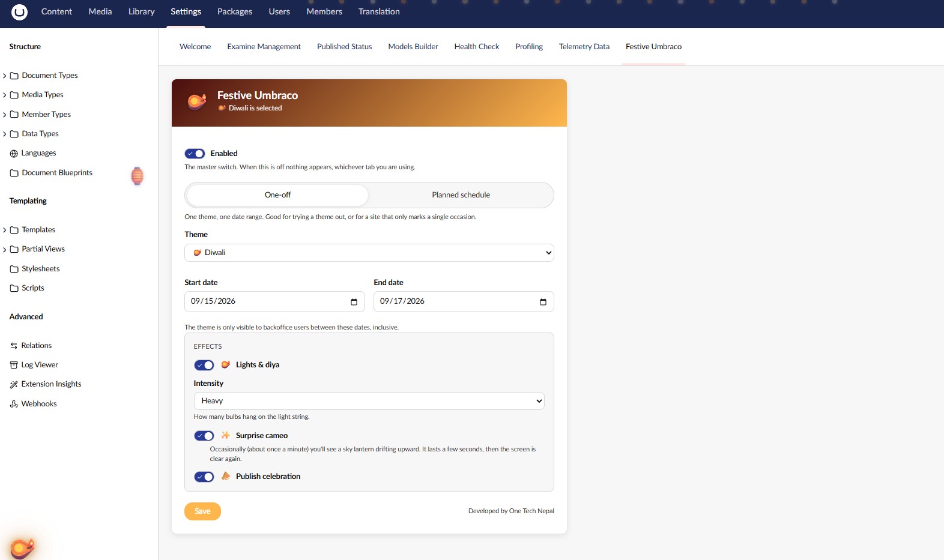Click the Stylesheets folder icon

14,269
